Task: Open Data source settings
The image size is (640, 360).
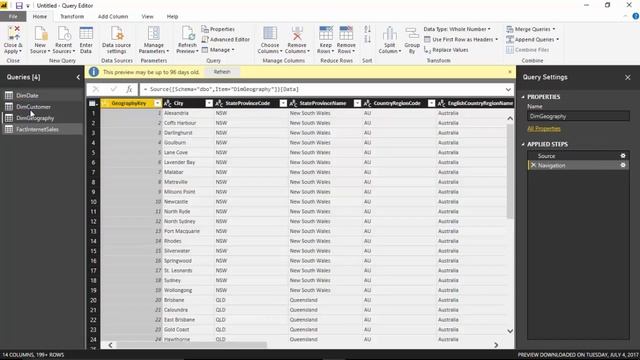Action: click(x=117, y=39)
